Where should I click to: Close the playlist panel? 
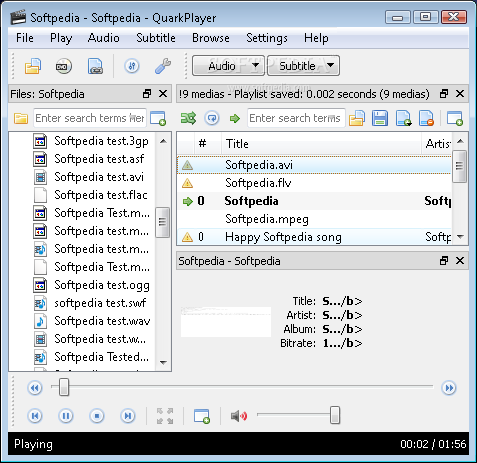click(x=460, y=94)
